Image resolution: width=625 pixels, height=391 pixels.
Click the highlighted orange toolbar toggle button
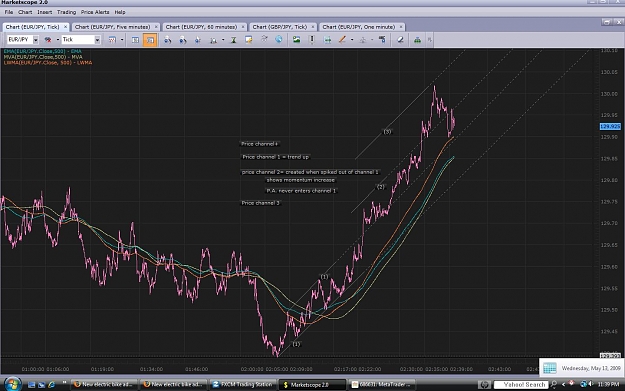pyautogui.click(x=150, y=40)
